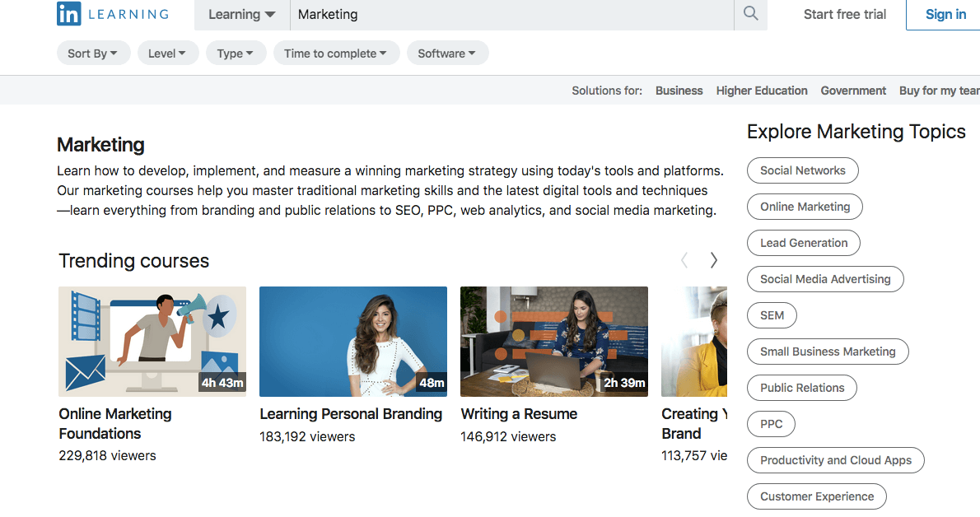Click the Start free trial button
Image resolution: width=980 pixels, height=517 pixels.
[844, 14]
